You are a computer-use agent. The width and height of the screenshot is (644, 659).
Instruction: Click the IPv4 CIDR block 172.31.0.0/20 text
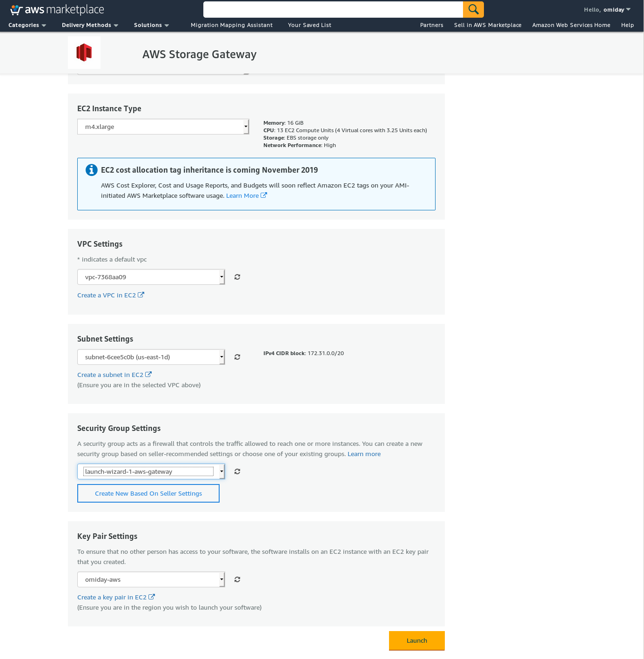pos(303,353)
